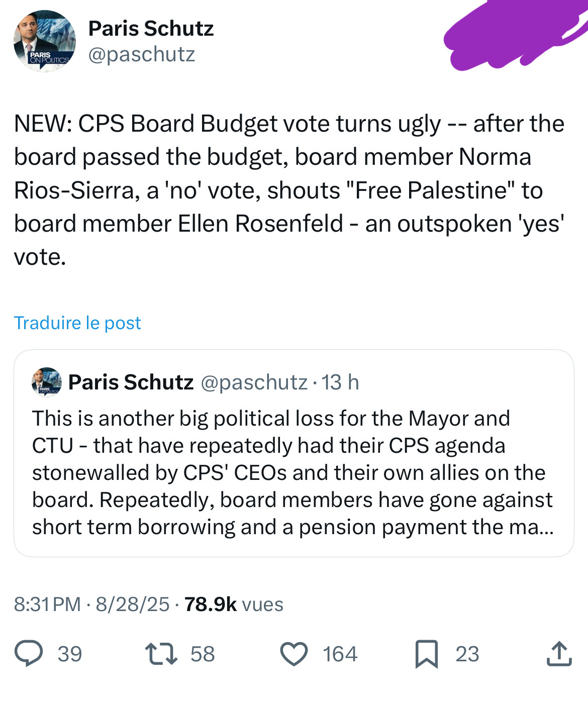Open quoted tweet's small avatar
Screen dimensions: 588x701
coord(47,382)
